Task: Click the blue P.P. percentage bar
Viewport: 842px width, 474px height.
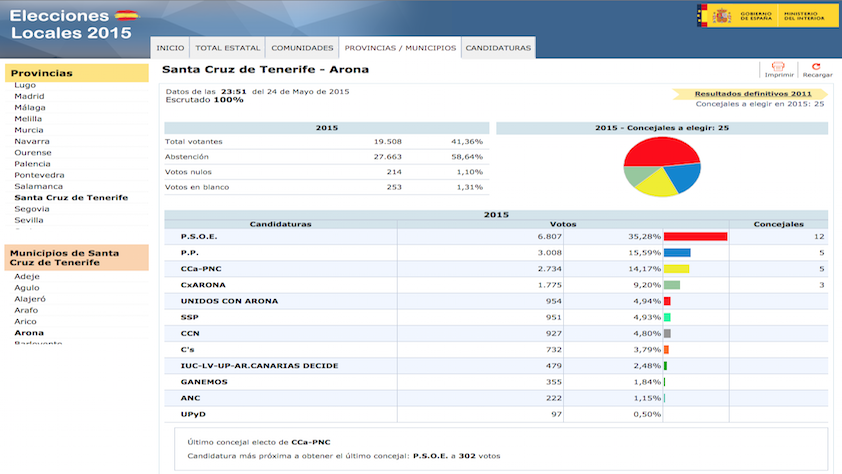Action: [x=677, y=253]
